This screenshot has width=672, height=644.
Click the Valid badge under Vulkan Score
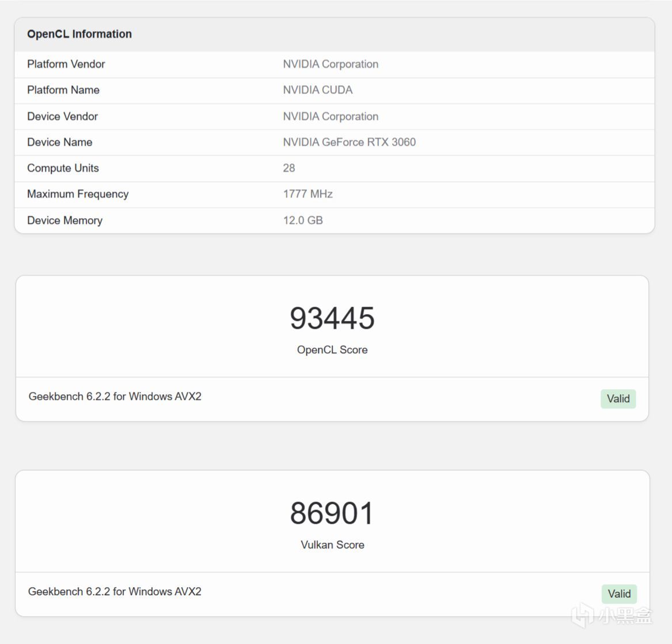coord(619,594)
